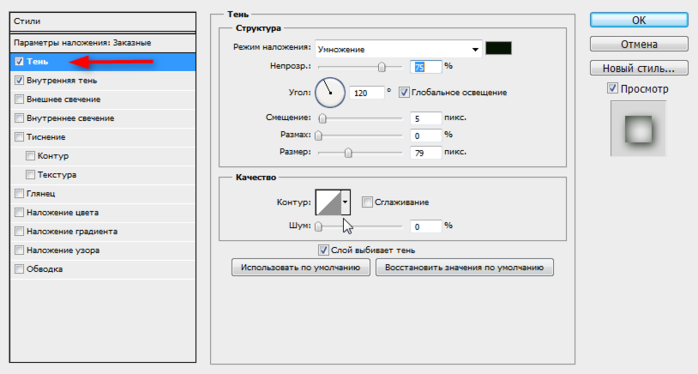Enable the Текстура sub-style checkbox
The width and height of the screenshot is (698, 374).
pyautogui.click(x=30, y=175)
